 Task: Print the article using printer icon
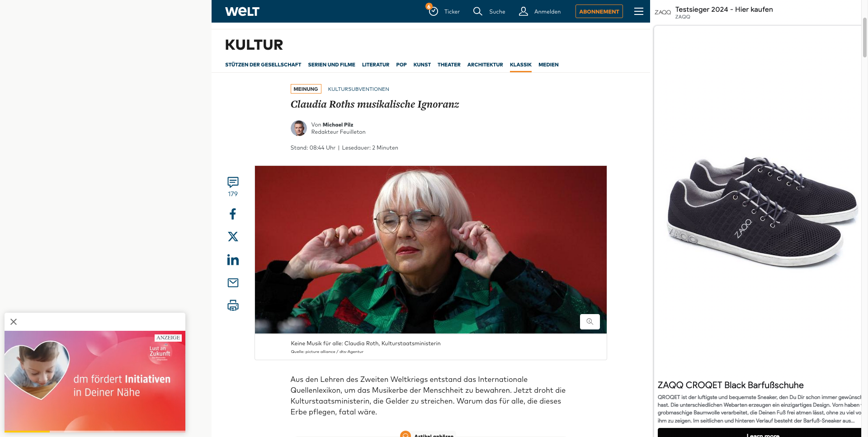[x=233, y=305]
